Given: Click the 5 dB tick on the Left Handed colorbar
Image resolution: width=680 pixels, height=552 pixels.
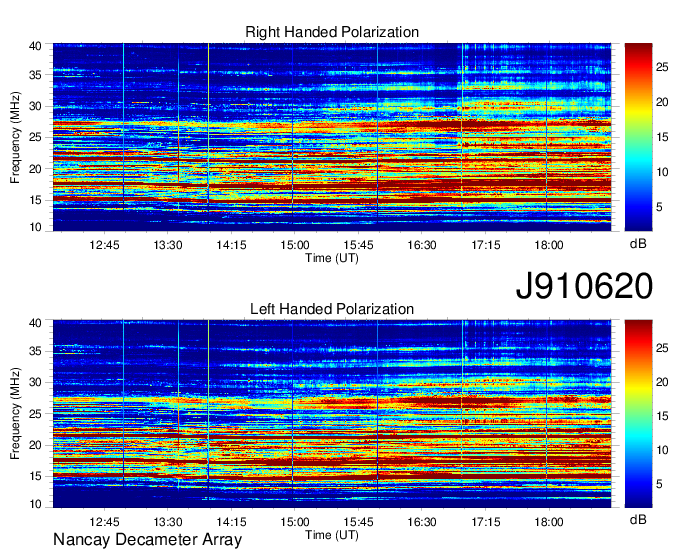Looking at the screenshot, I should (x=659, y=484).
